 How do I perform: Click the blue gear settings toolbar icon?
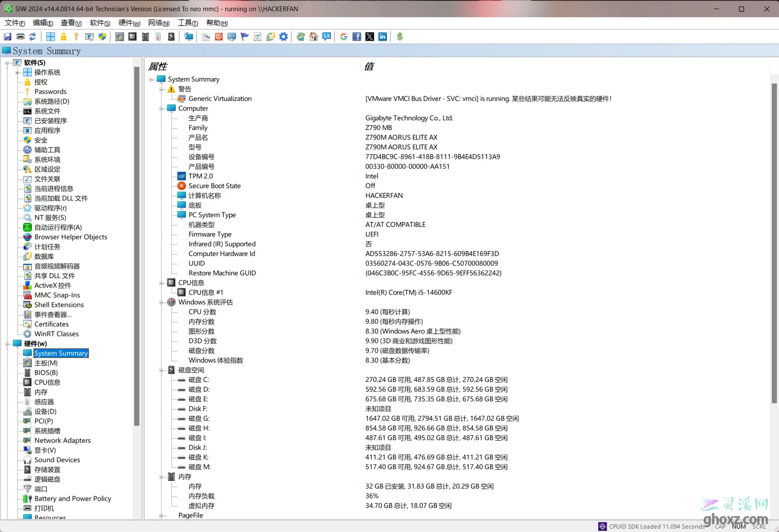coord(283,37)
